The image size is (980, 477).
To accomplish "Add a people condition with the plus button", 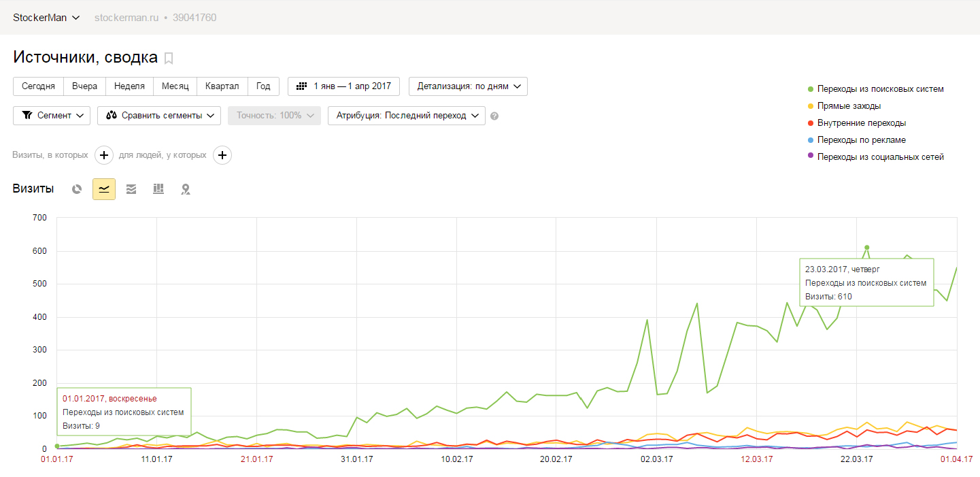I will (222, 155).
